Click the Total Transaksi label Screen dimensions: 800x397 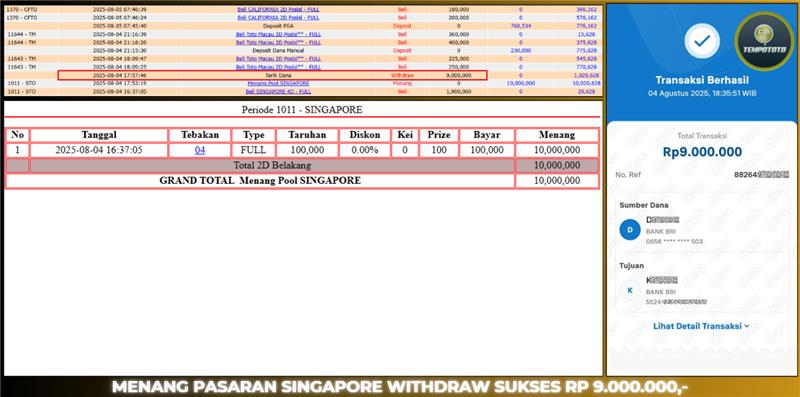tap(702, 136)
